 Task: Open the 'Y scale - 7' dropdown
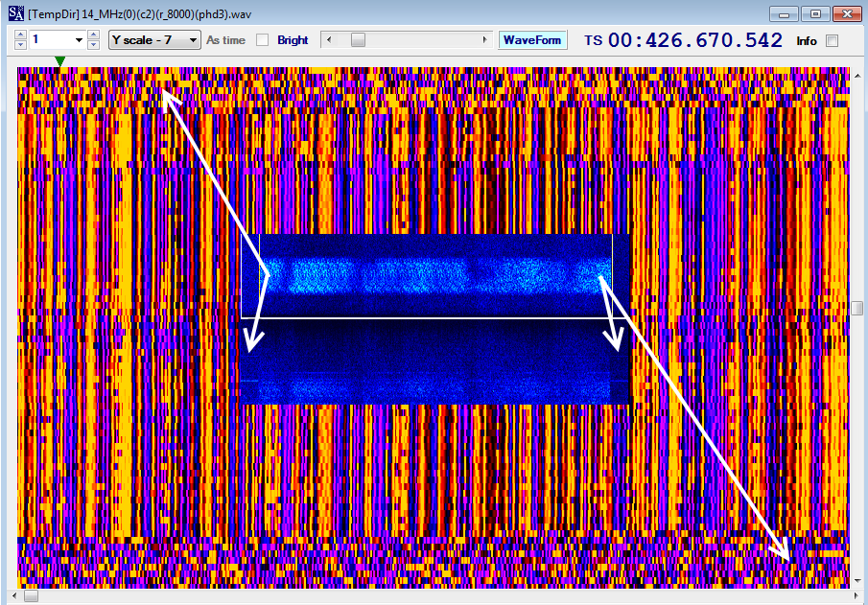click(154, 40)
